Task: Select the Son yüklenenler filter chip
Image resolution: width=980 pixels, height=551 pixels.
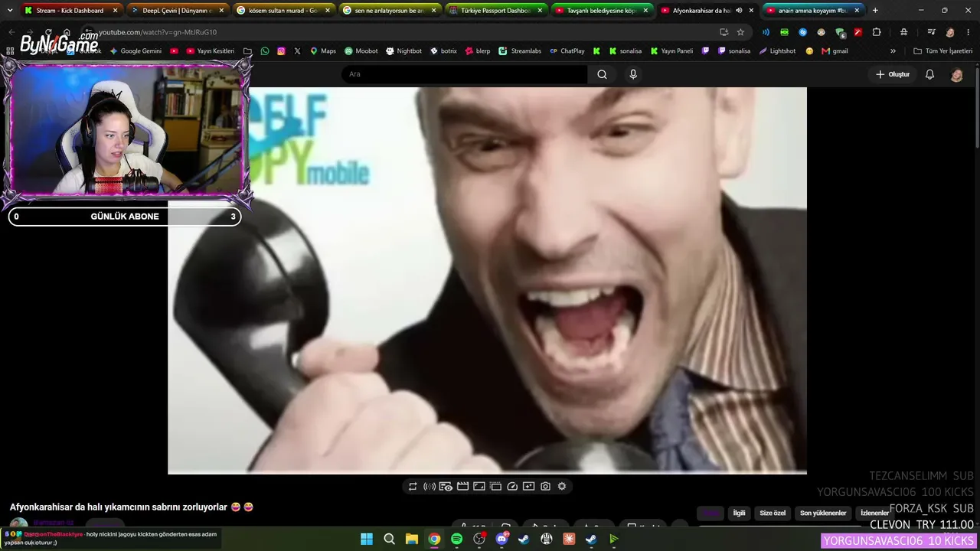Action: (823, 513)
